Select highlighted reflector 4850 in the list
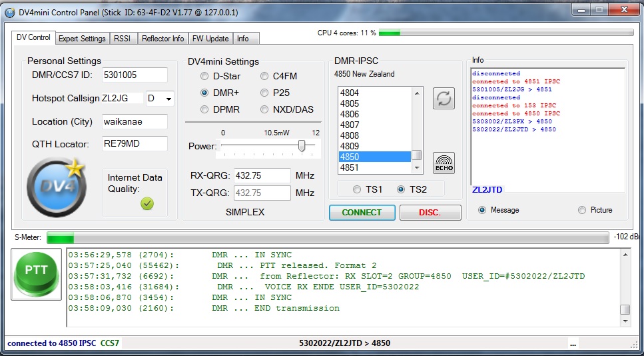Image resolution: width=644 pixels, height=356 pixels. coord(374,157)
